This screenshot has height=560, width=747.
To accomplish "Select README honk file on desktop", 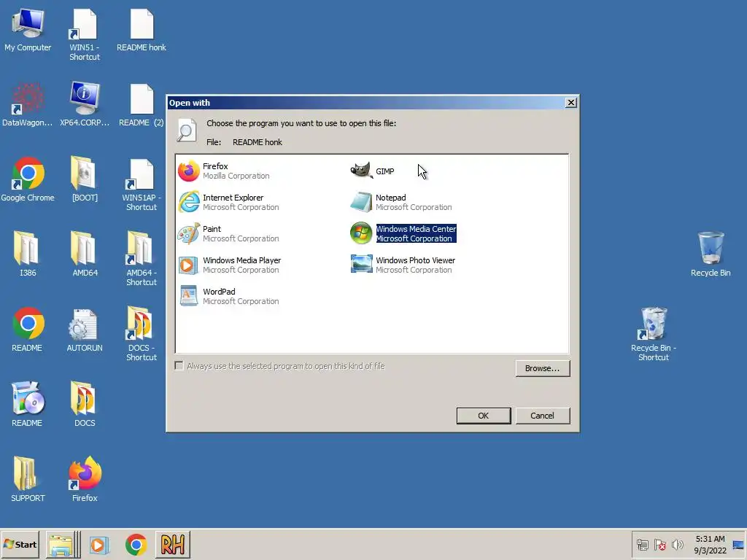I will click(x=142, y=31).
